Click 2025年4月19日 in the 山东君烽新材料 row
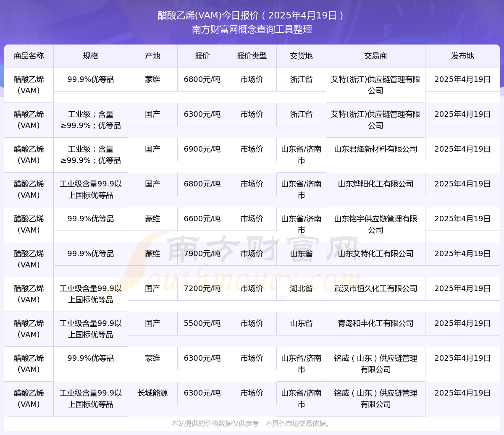The width and height of the screenshot is (504, 435). coord(462,149)
